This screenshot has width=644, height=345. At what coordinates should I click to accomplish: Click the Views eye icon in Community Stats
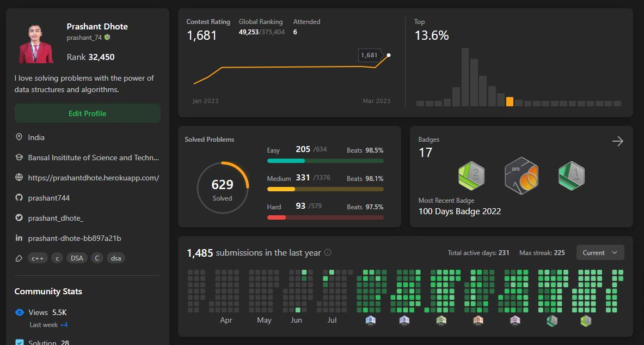pyautogui.click(x=19, y=312)
